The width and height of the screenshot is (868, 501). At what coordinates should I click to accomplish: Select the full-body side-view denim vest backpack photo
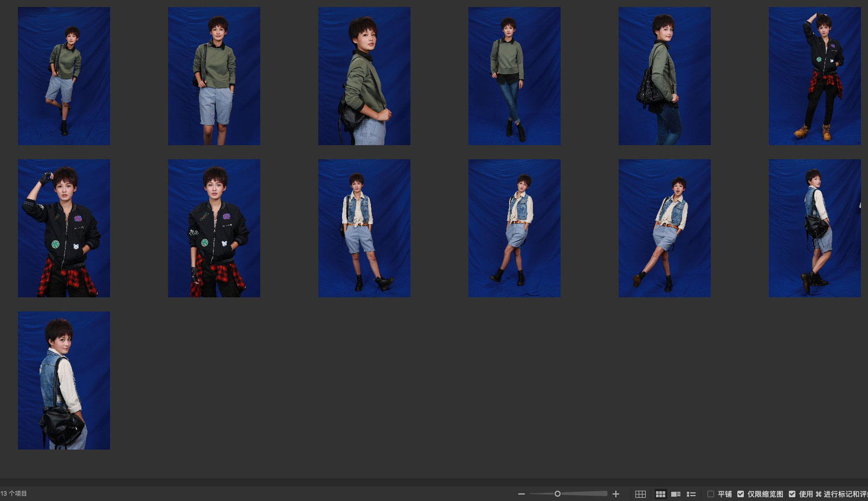[x=814, y=228]
